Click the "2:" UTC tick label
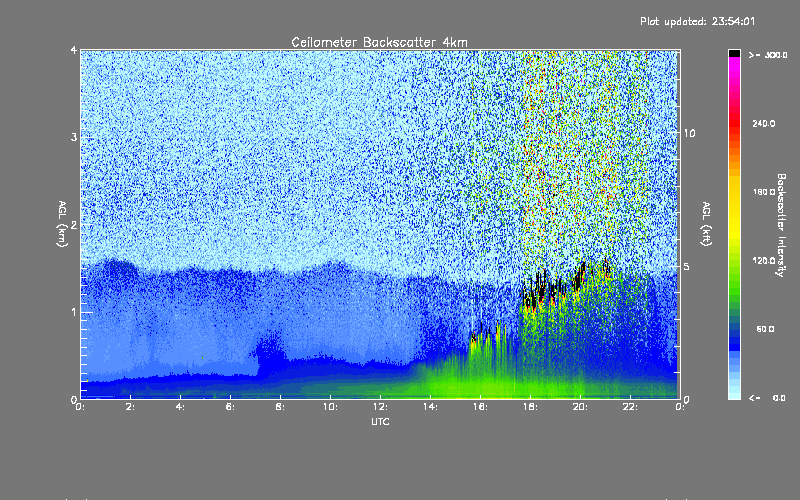The height and width of the screenshot is (500, 800). tap(130, 407)
